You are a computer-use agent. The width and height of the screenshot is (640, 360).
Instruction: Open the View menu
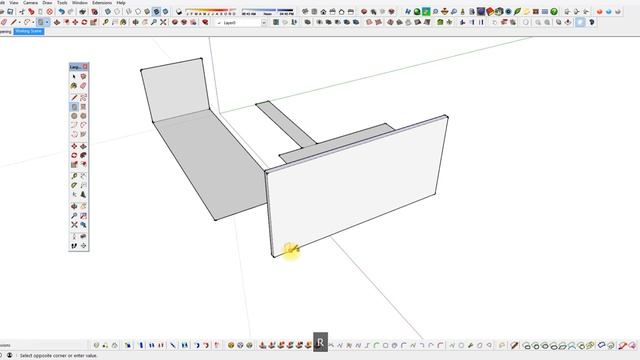[x=14, y=2]
